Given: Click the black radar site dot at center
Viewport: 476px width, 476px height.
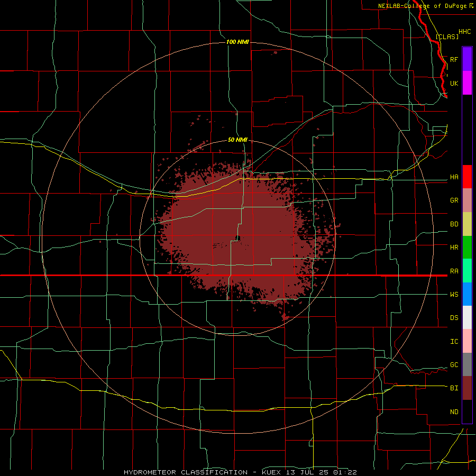Looking at the screenshot, I should (x=237, y=237).
